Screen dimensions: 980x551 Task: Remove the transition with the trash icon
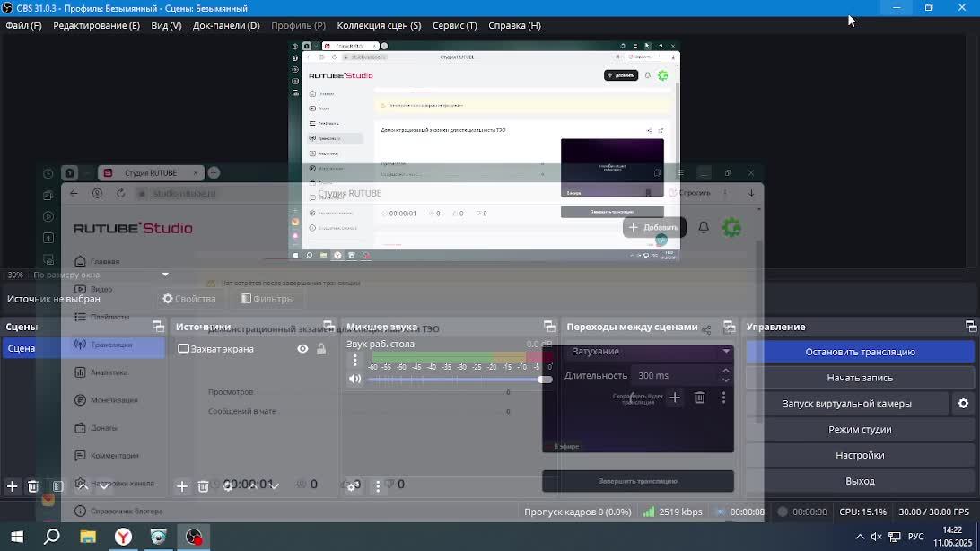(699, 398)
